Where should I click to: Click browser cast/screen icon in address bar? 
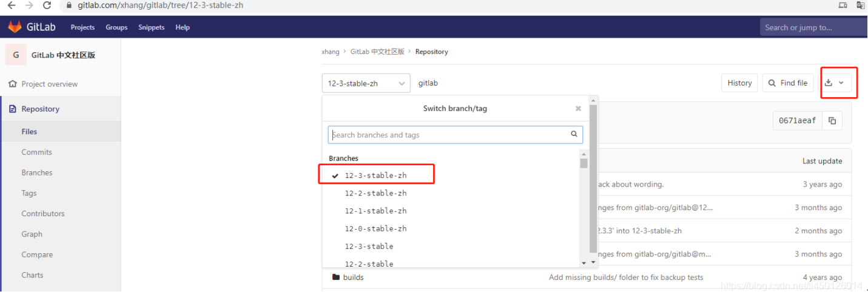click(x=843, y=5)
